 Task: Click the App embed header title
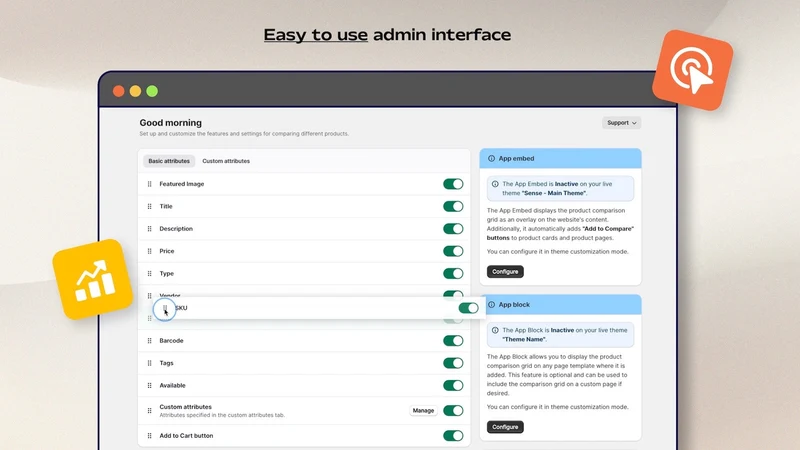pyautogui.click(x=516, y=159)
